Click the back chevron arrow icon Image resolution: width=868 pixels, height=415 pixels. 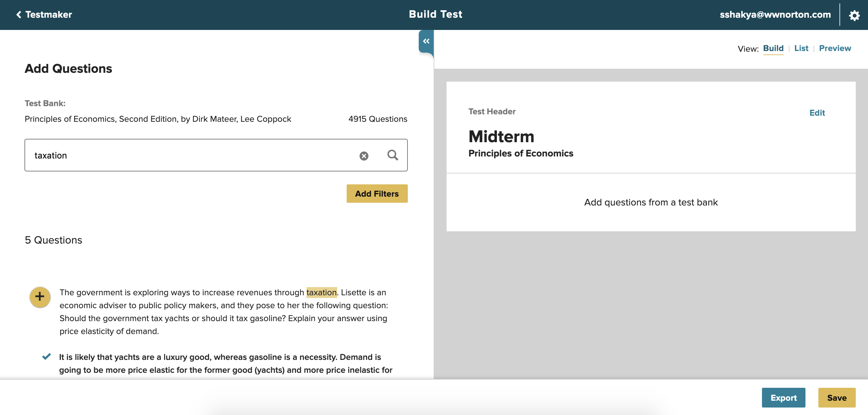point(19,15)
